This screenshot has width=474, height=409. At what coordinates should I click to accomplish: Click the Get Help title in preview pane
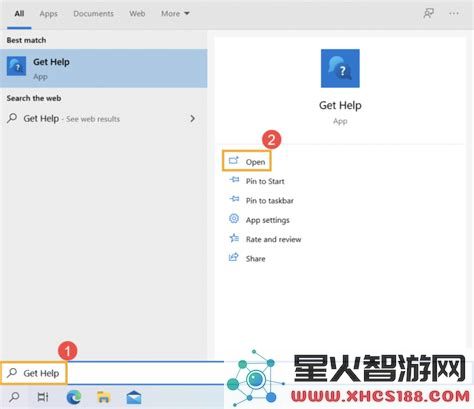pyautogui.click(x=340, y=105)
